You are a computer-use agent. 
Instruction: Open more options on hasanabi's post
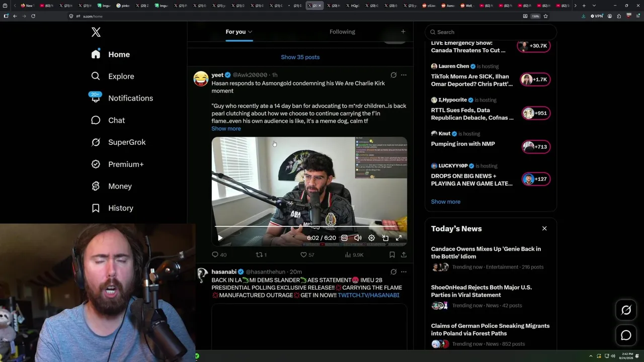coord(404,272)
